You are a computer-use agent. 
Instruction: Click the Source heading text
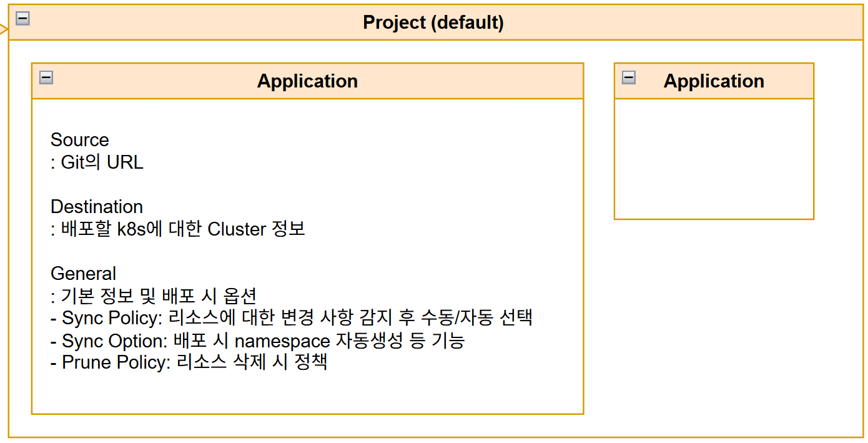tap(79, 140)
